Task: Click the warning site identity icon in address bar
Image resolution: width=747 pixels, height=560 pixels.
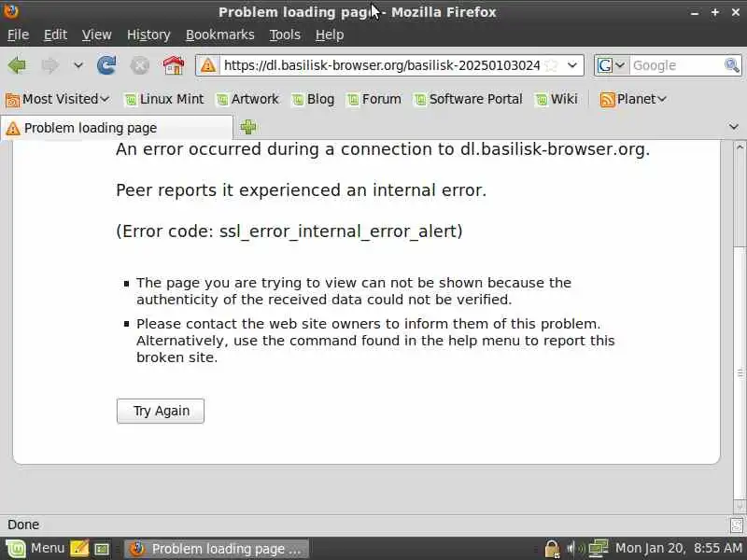Action: 207,65
